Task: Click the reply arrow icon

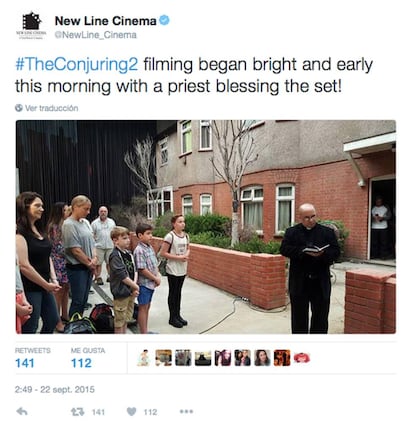Action: click(22, 412)
